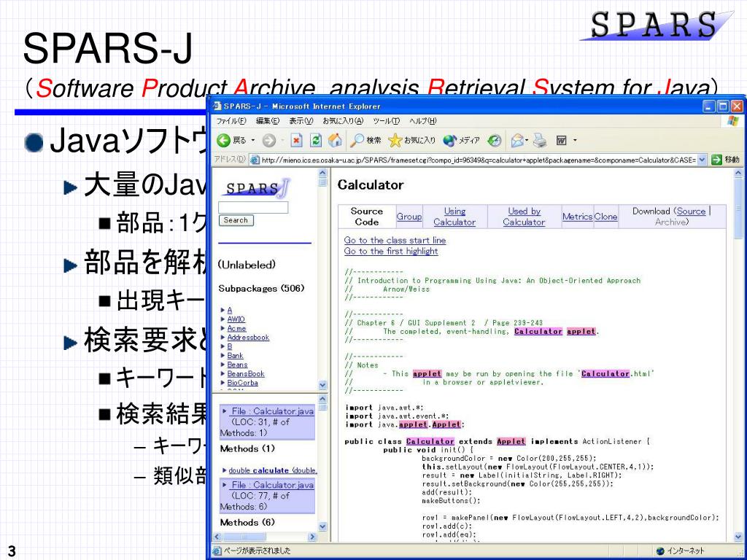
Task: Click the Search button in left frame
Action: [236, 220]
